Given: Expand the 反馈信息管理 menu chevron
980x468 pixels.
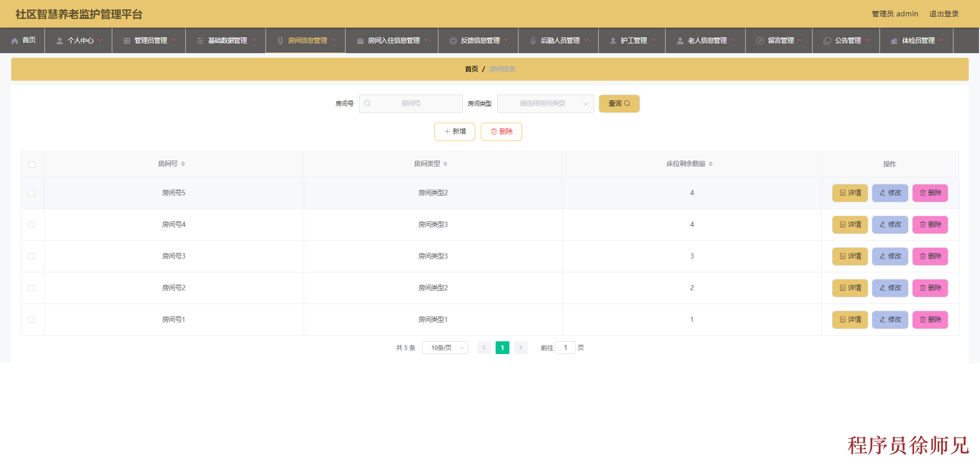Looking at the screenshot, I should point(506,40).
